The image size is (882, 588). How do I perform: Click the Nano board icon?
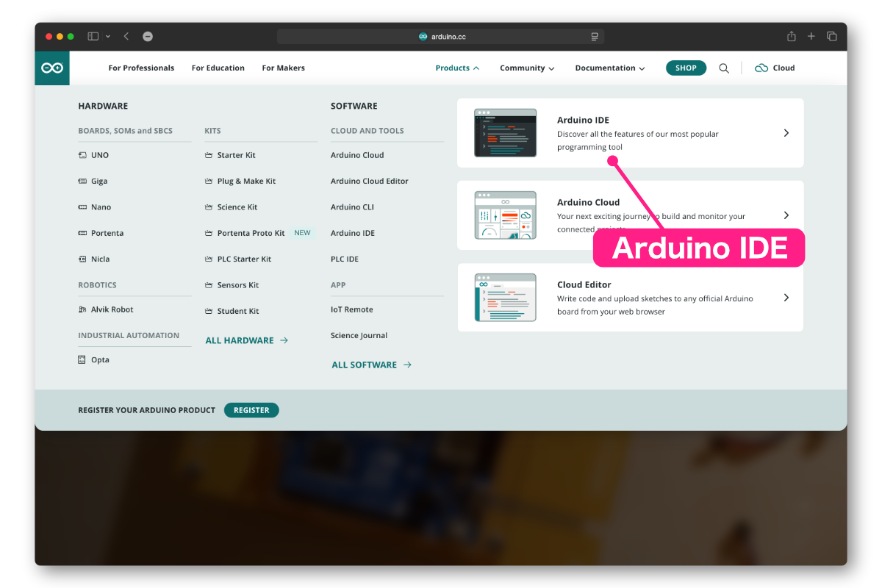82,207
